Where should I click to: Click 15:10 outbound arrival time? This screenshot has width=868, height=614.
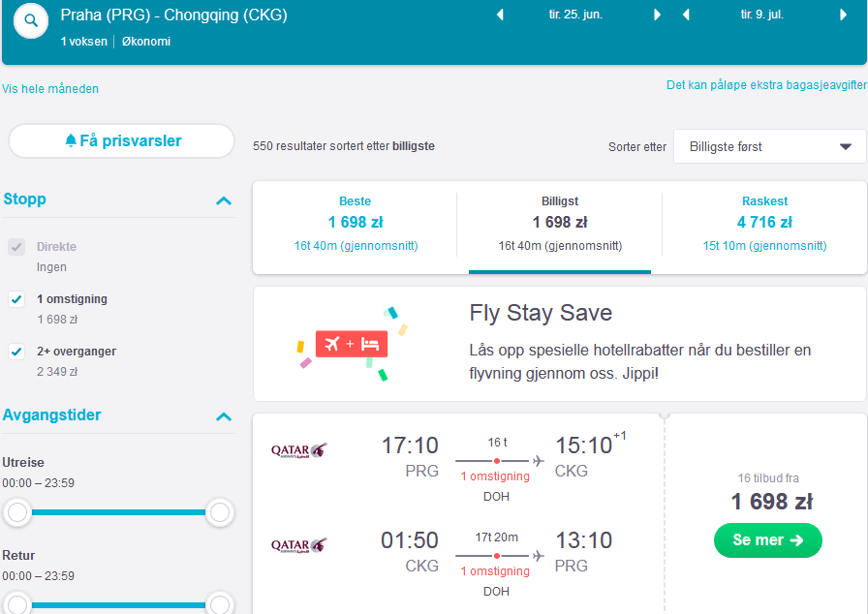pyautogui.click(x=584, y=445)
